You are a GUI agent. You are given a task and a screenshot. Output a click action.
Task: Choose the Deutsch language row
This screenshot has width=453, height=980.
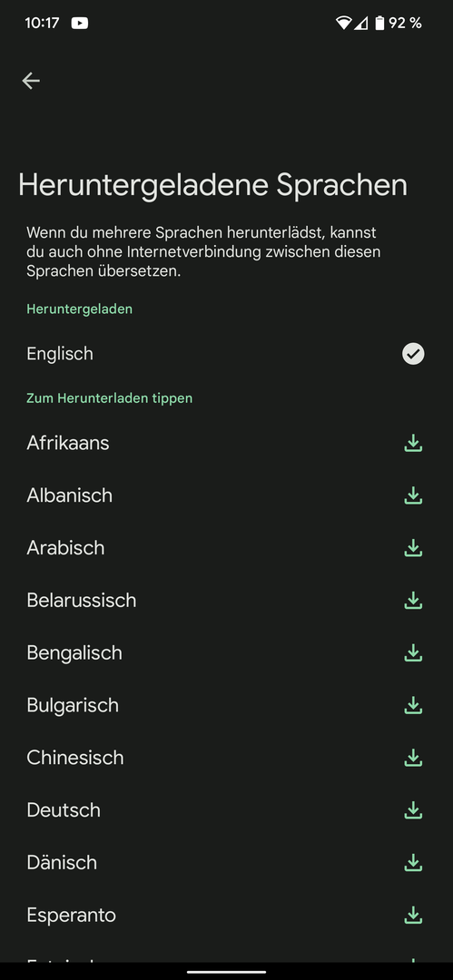pos(227,810)
